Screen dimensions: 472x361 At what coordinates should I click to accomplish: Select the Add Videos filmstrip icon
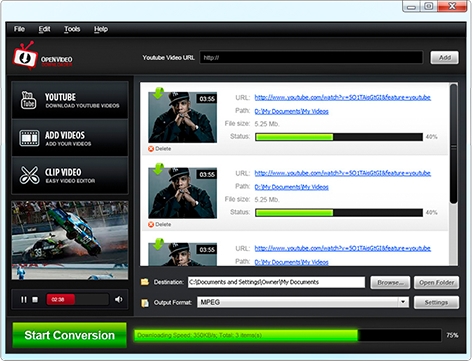tap(29, 138)
